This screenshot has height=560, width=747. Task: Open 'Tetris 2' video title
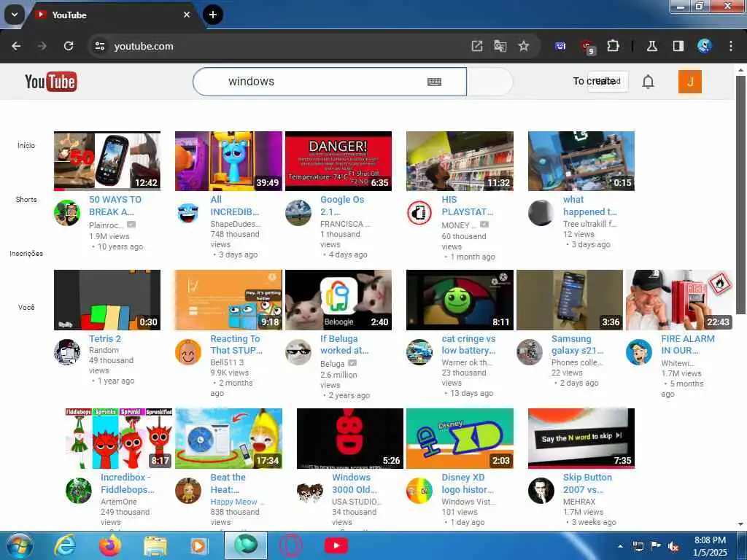pyautogui.click(x=105, y=338)
